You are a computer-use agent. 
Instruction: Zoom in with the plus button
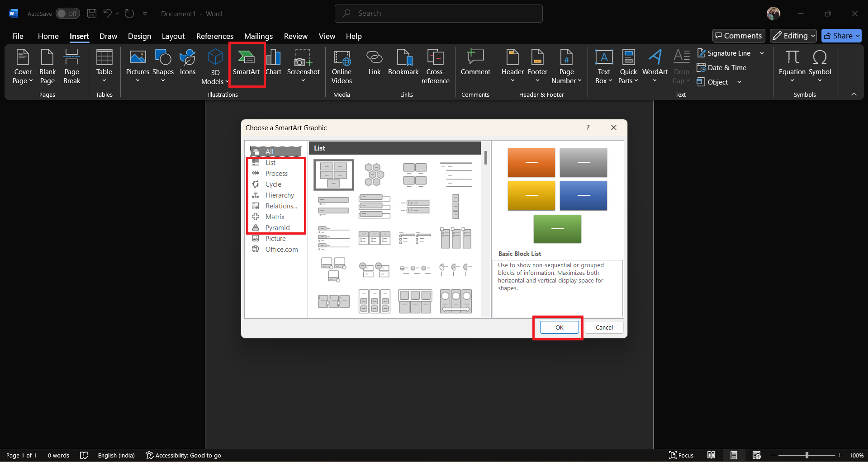[x=840, y=455]
